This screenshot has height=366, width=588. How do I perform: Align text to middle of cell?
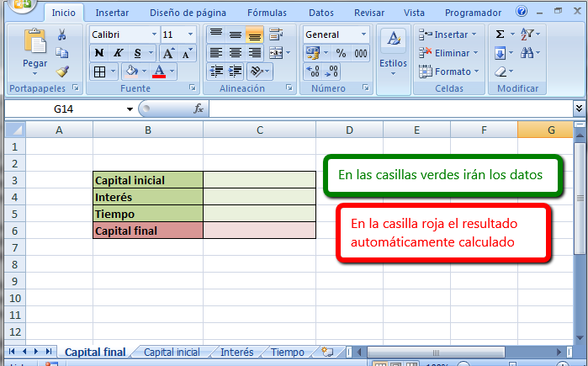(x=236, y=34)
